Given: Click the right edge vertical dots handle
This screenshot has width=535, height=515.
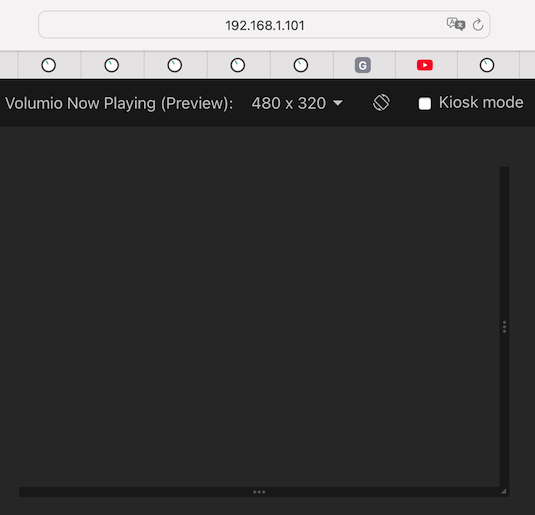Looking at the screenshot, I should 504,327.
